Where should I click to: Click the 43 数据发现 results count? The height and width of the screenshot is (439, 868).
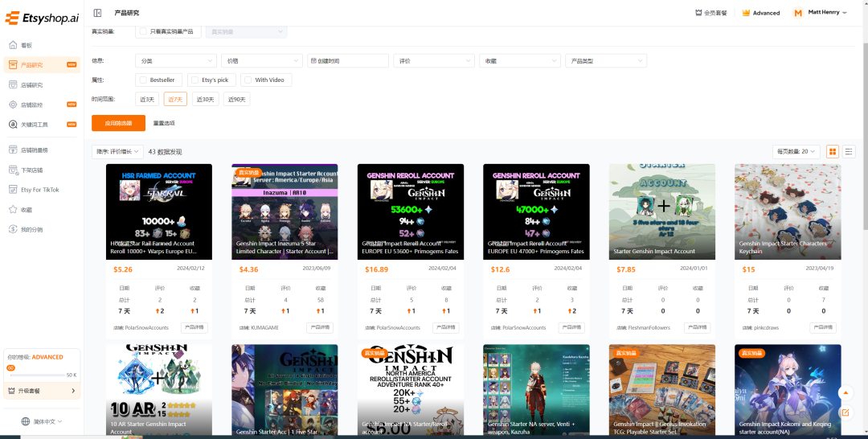[x=165, y=152]
